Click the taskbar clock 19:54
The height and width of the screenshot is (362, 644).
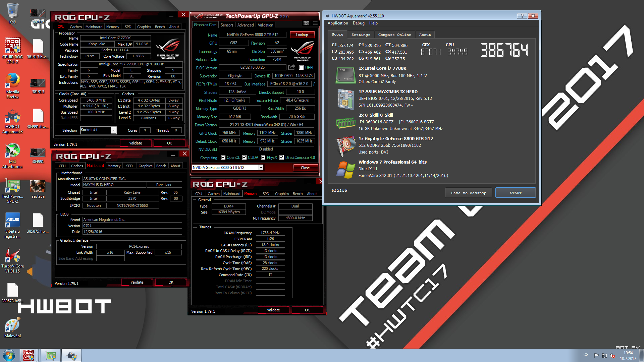(x=628, y=353)
